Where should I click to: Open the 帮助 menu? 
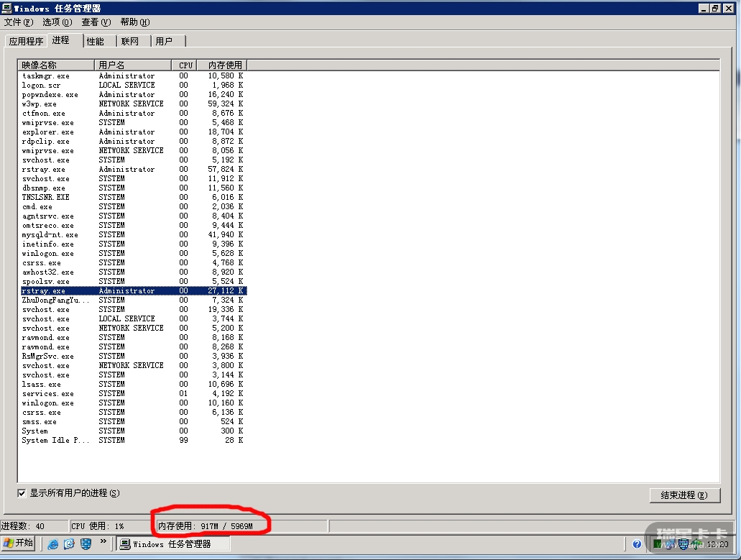coord(134,22)
